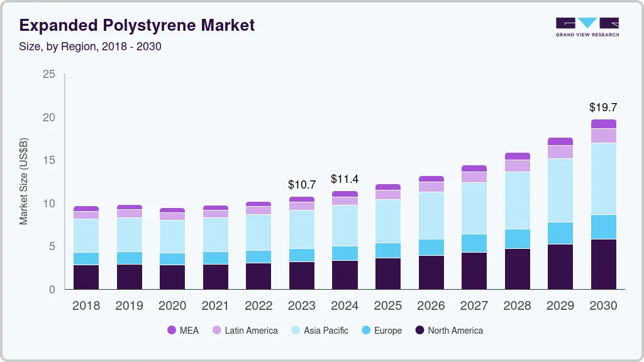Select the $11.4 label above 2024
The width and height of the screenshot is (644, 362).
(345, 179)
